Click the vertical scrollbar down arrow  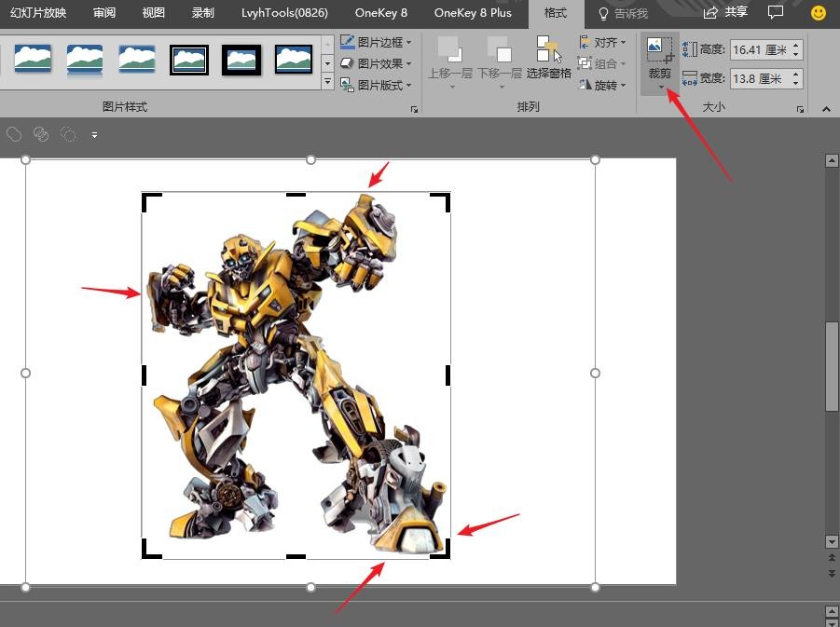point(832,542)
